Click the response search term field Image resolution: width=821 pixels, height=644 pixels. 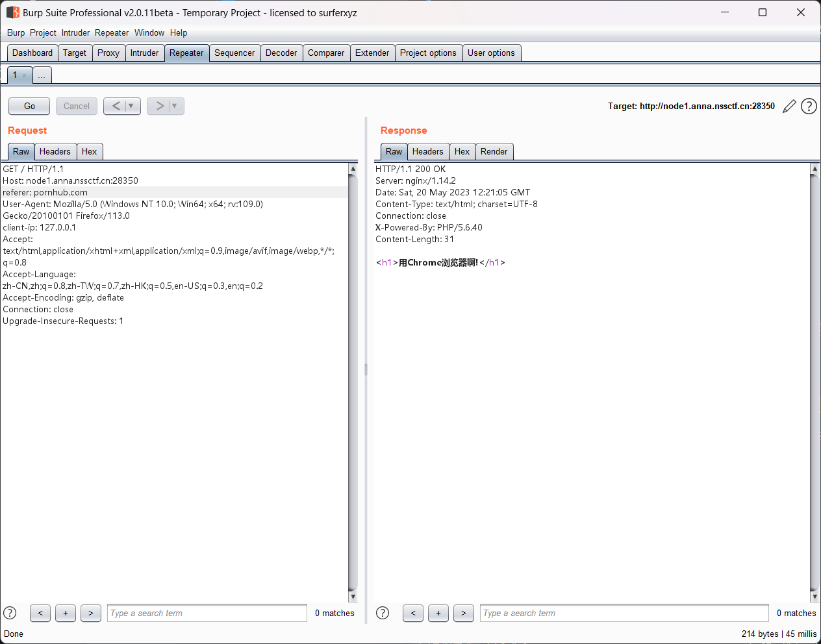[624, 613]
